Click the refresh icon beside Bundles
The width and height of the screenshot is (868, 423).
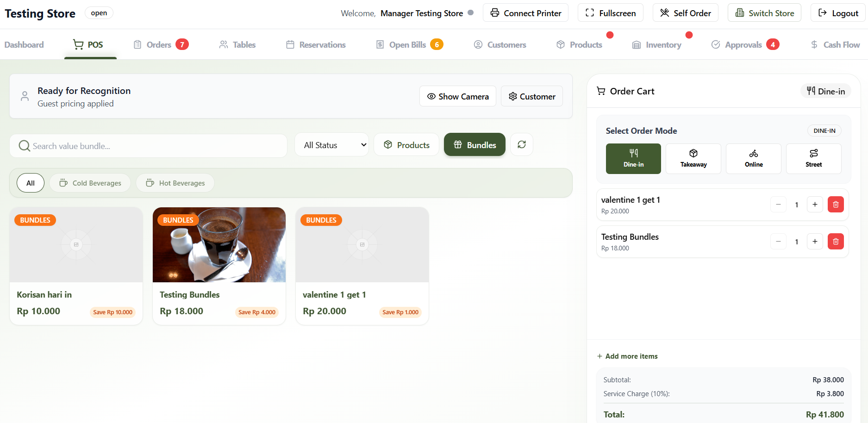[522, 145]
